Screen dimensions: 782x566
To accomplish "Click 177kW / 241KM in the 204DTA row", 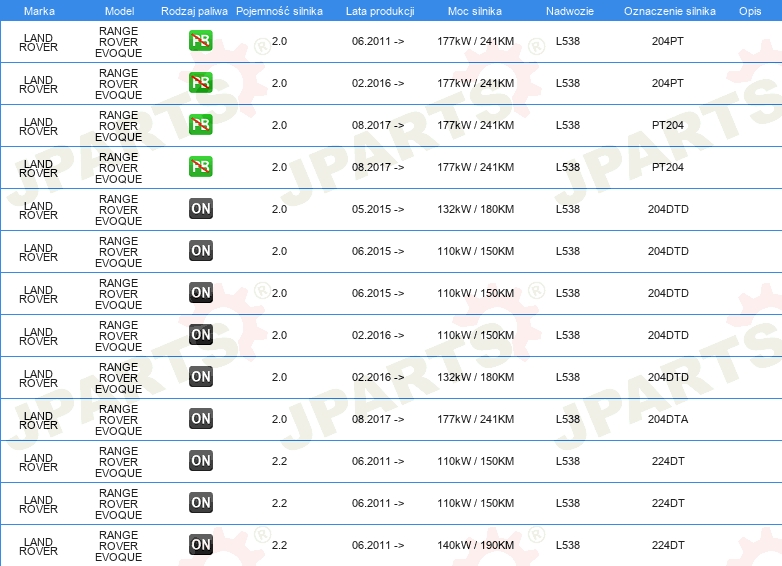I will 475,419.
